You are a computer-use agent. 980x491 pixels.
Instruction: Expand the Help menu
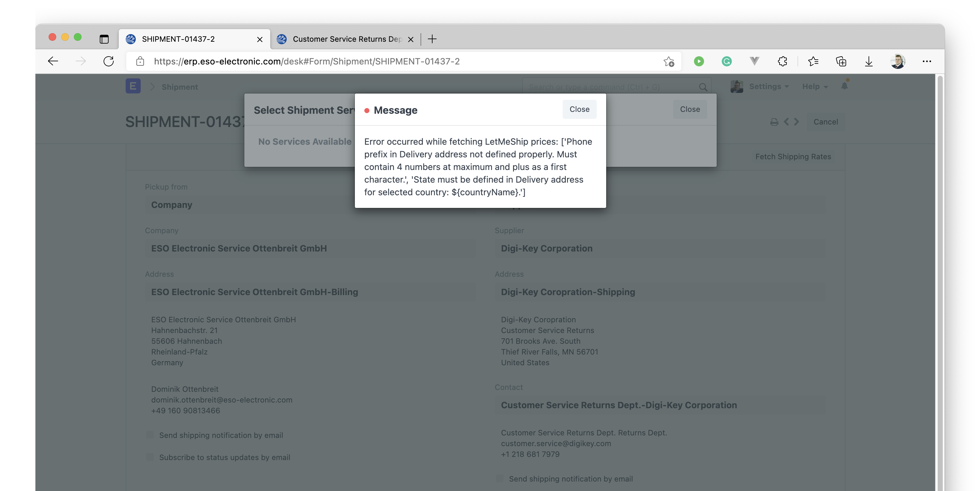click(814, 86)
